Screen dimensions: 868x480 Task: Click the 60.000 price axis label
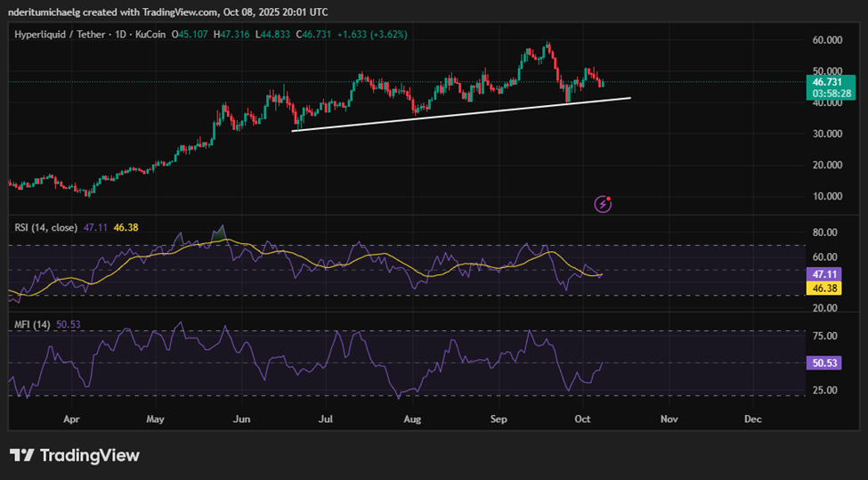click(x=827, y=40)
